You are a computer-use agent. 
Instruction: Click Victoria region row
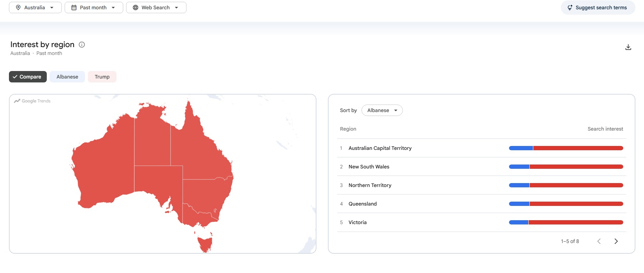click(x=481, y=222)
